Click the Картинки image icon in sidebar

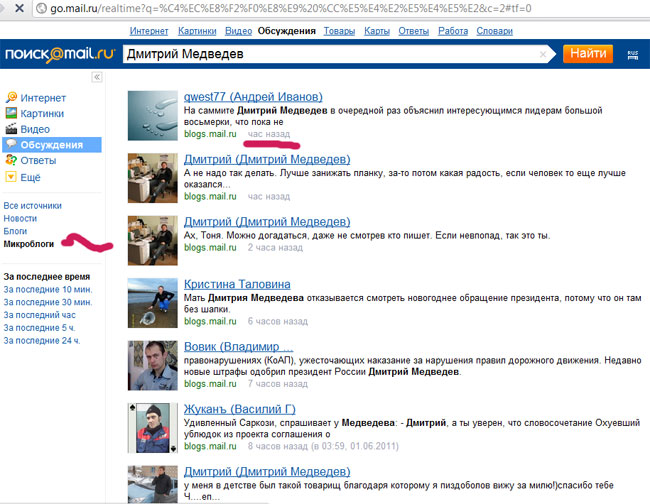coord(11,114)
